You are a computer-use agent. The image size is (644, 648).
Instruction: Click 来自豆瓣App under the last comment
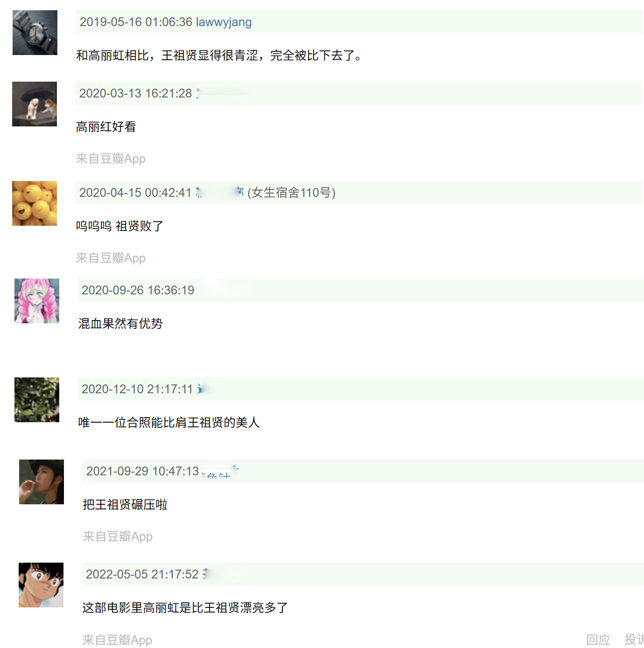117,640
